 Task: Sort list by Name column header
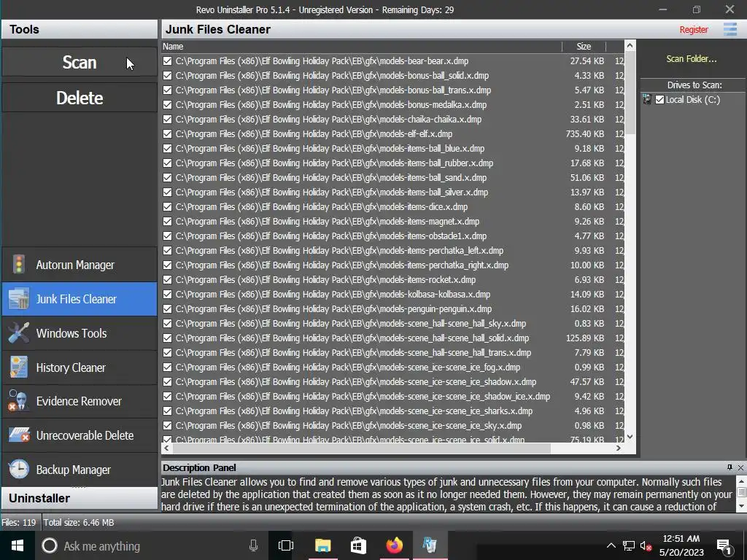pos(362,46)
